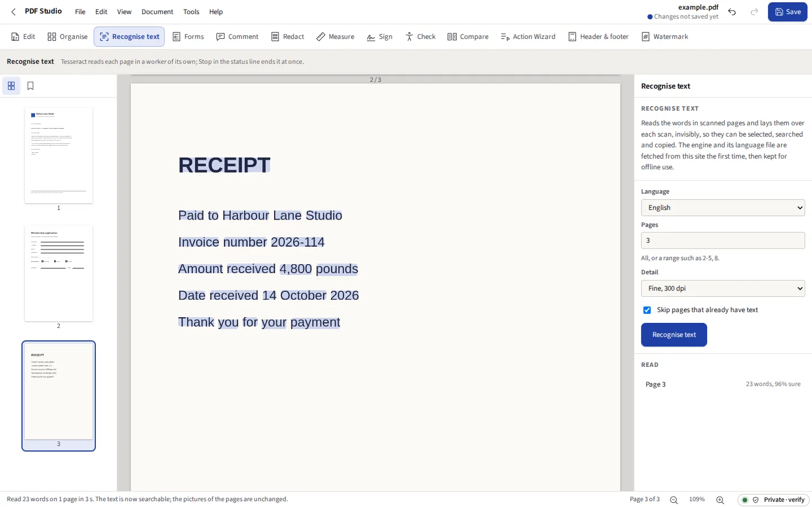This screenshot has height=508, width=812.
Task: Click the line Amount received 4,800 pounds
Action: coord(268,269)
